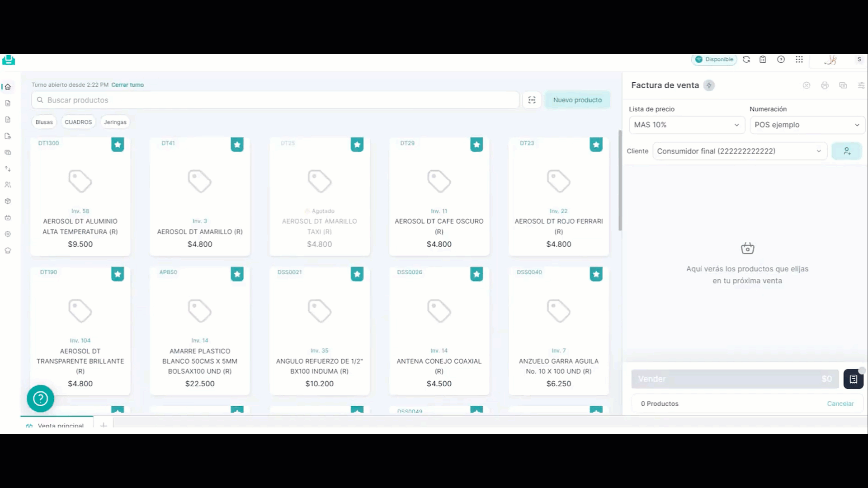Screen dimensions: 868x488
Task: Click the Vender button
Action: [735, 379]
